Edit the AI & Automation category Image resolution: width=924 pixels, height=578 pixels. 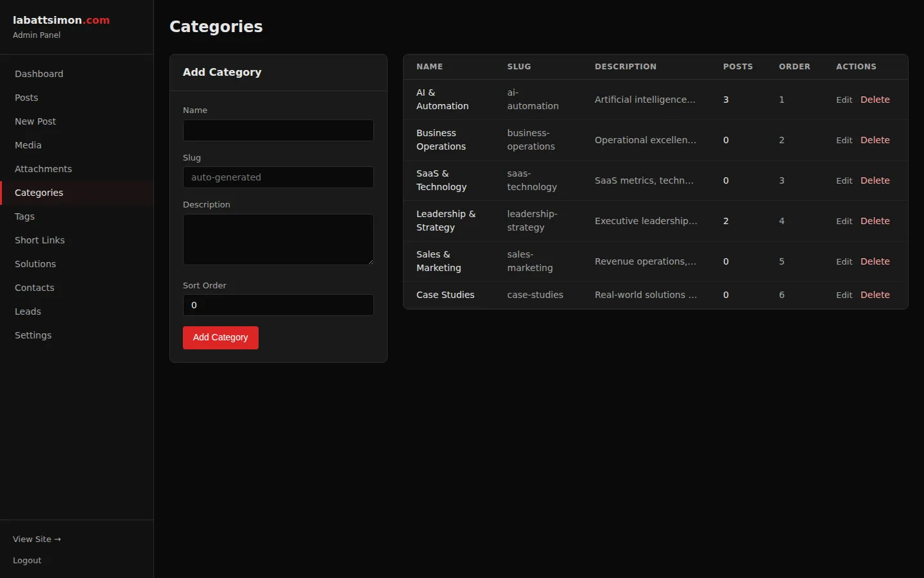844,100
